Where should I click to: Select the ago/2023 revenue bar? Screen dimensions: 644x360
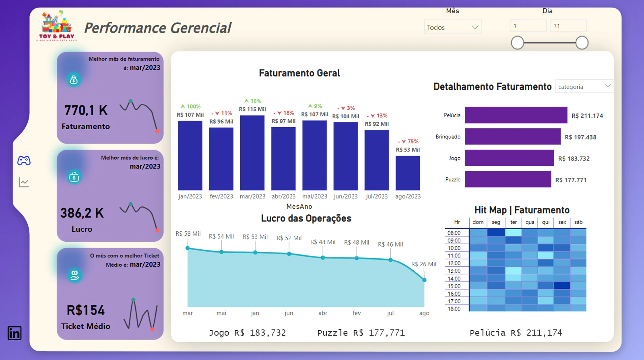point(408,173)
